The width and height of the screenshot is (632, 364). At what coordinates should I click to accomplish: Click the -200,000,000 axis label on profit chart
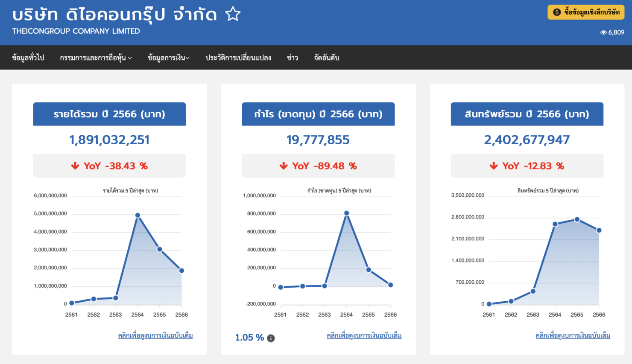(x=260, y=304)
